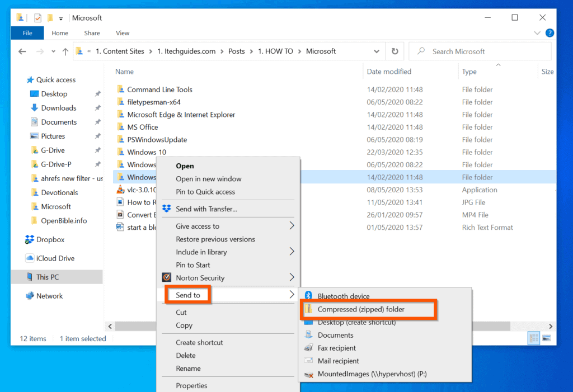Switch to details view layout icon
Viewport: 573px width, 392px height.
[x=533, y=338]
